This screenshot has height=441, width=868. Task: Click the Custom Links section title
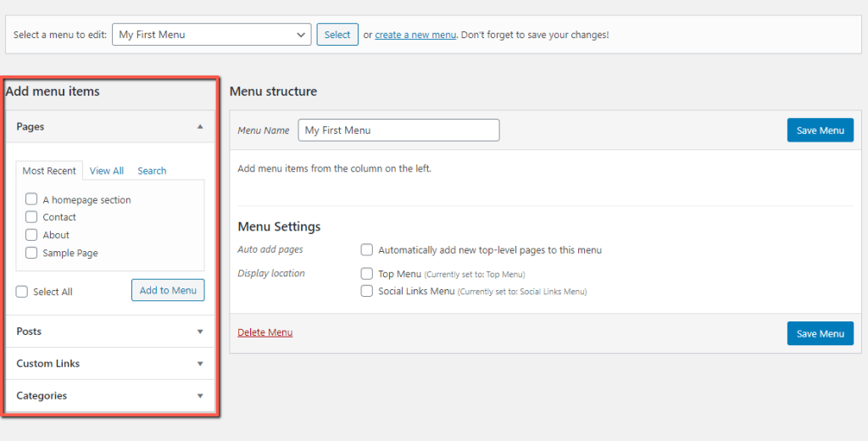[x=48, y=364]
